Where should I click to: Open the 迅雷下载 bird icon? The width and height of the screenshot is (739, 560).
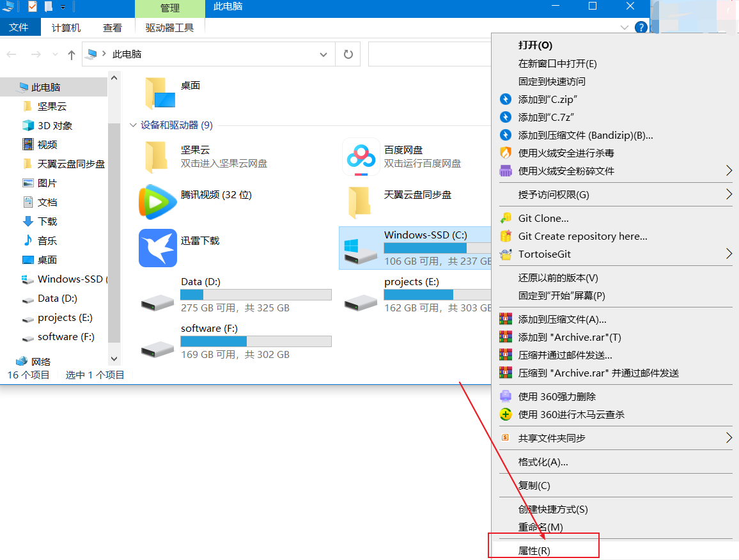click(x=157, y=248)
